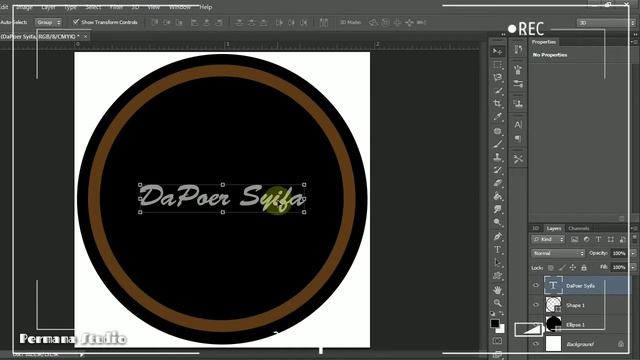
Task: Open the View menu
Action: pos(153,7)
